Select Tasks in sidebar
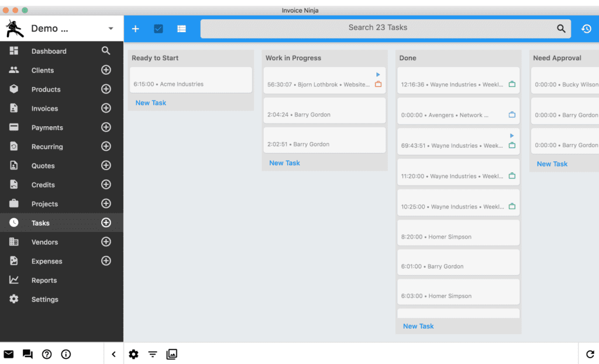Image resolution: width=599 pixels, height=364 pixels. 40,223
